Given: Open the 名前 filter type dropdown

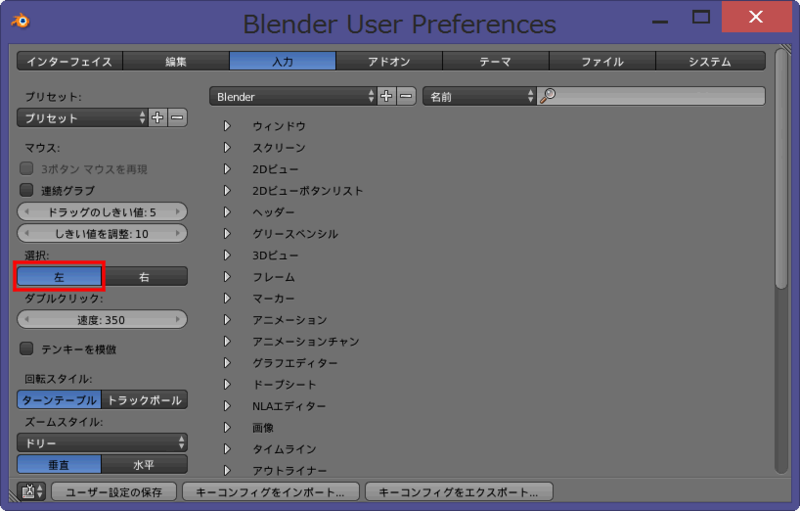Looking at the screenshot, I should 479,96.
